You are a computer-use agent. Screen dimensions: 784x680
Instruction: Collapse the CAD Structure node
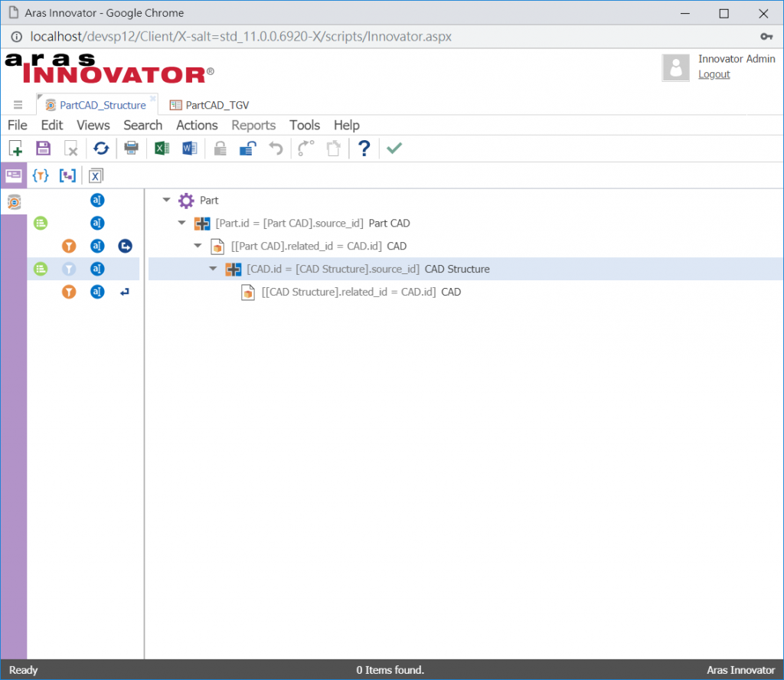pyautogui.click(x=213, y=269)
